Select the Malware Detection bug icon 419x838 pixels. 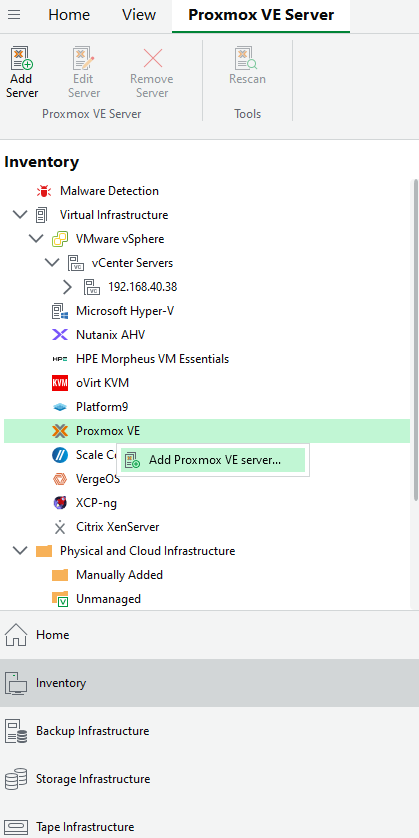click(x=44, y=191)
